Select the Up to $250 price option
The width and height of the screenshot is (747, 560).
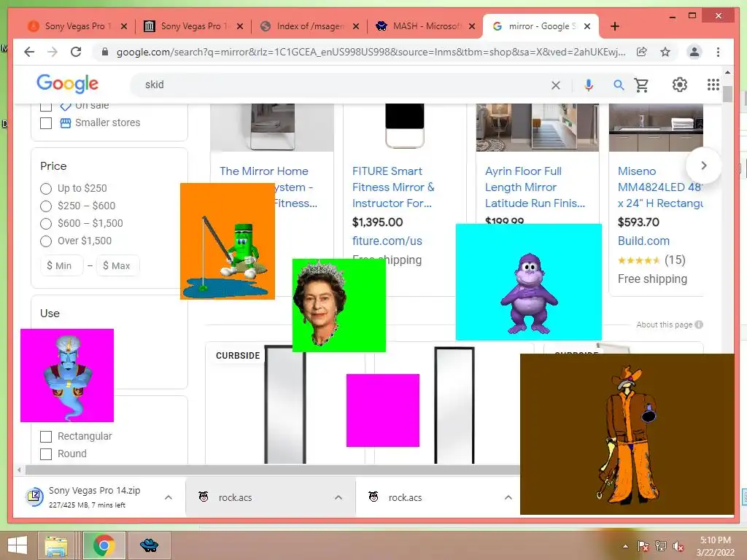(46, 189)
